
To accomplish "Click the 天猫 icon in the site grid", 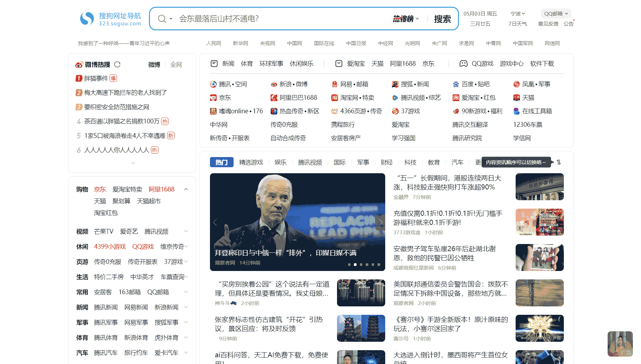I will coord(517,98).
